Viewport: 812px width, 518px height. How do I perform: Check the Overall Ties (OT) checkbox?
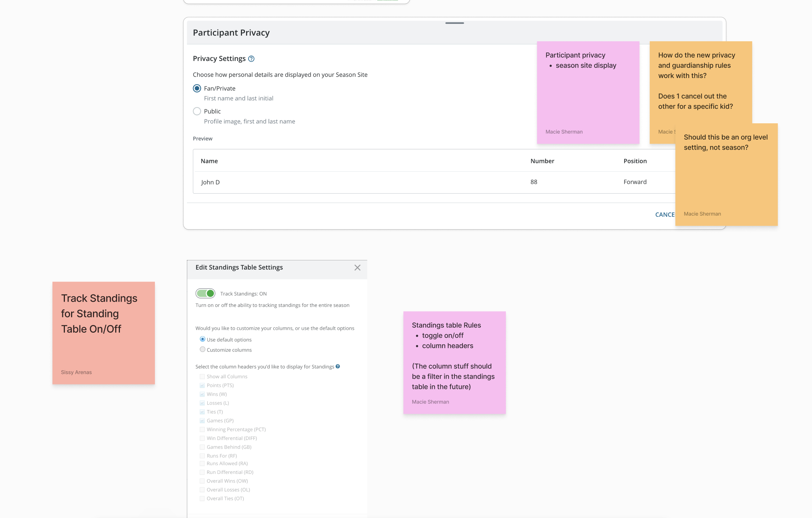(202, 498)
